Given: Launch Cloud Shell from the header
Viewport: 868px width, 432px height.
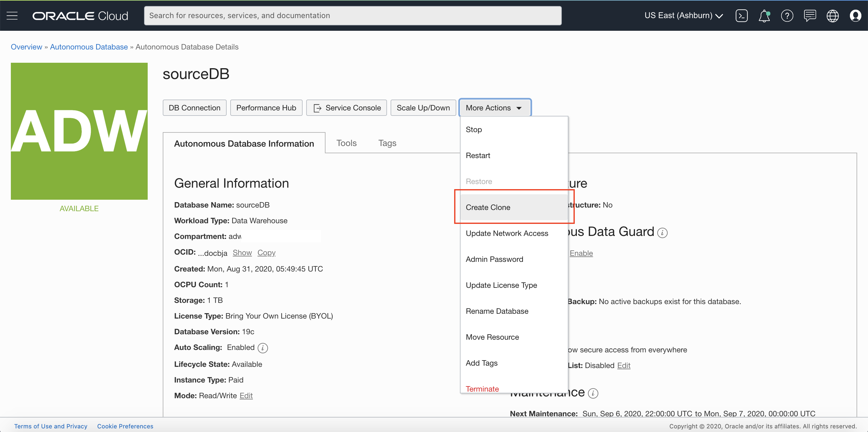Looking at the screenshot, I should [741, 15].
